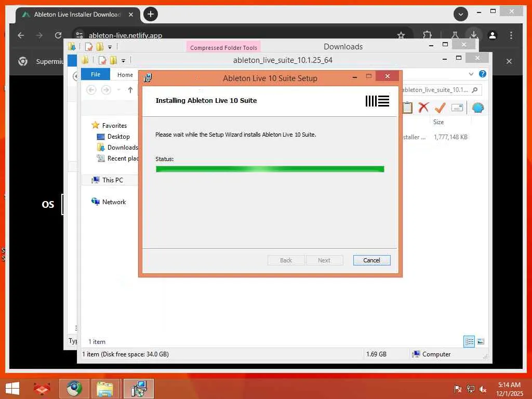This screenshot has height=399, width=532.
Task: Dismiss the Supermium info bar
Action: click(509, 61)
